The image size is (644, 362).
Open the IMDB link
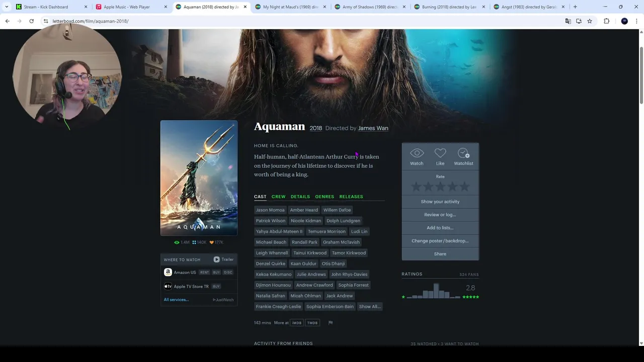(x=297, y=323)
